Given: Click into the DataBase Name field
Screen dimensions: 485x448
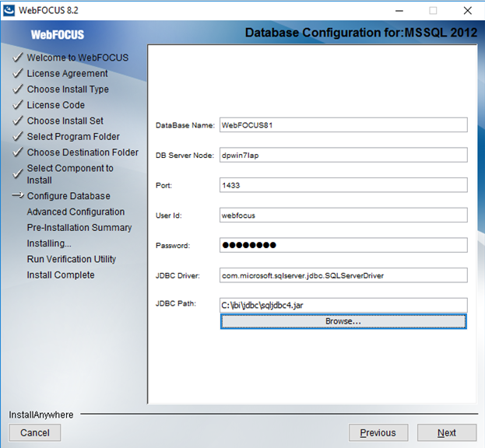Looking at the screenshot, I should (x=343, y=124).
